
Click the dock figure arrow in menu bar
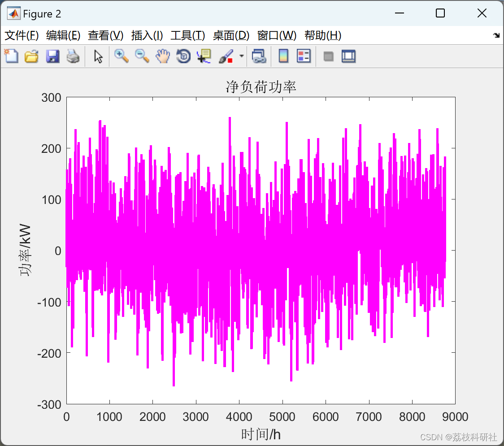(x=496, y=35)
